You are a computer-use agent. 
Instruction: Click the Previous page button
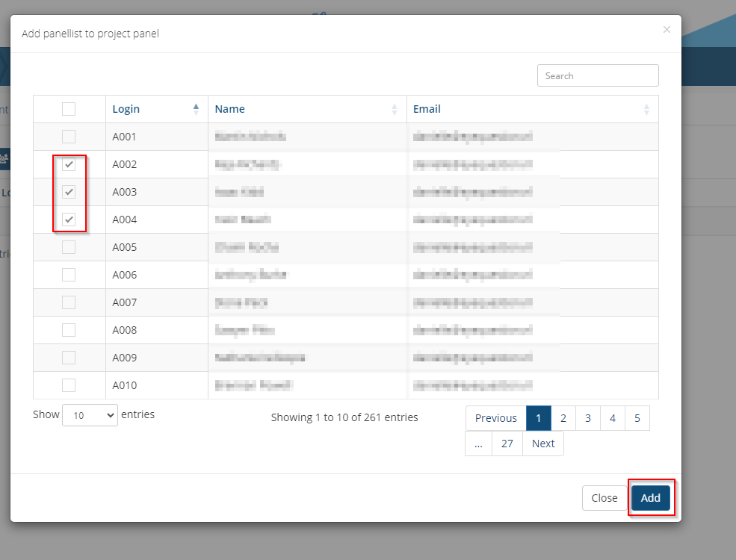click(495, 418)
